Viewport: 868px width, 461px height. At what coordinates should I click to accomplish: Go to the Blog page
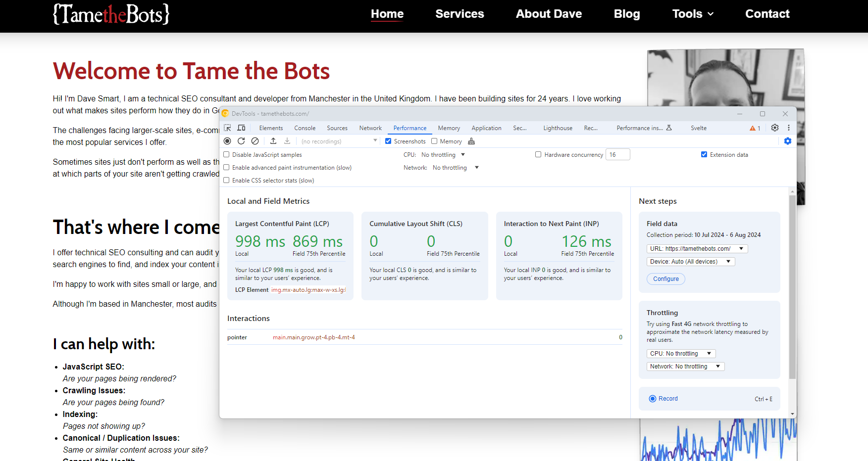(627, 14)
